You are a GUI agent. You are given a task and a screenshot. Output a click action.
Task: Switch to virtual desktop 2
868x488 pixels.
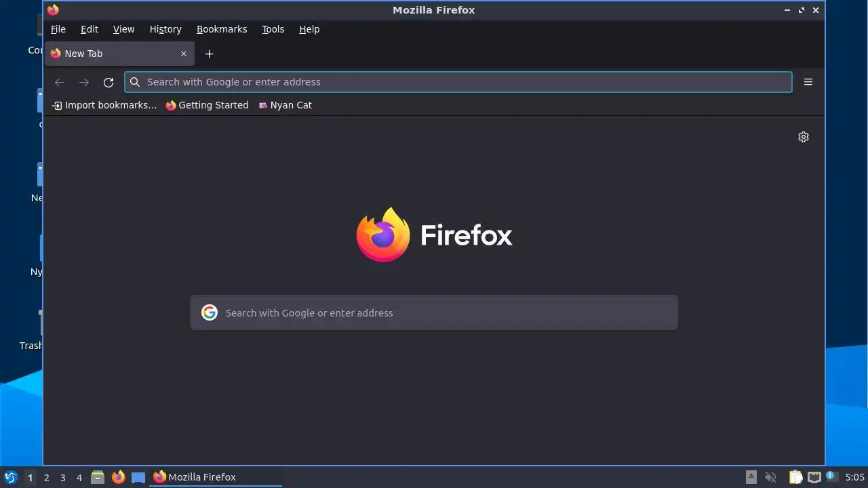[x=46, y=478]
